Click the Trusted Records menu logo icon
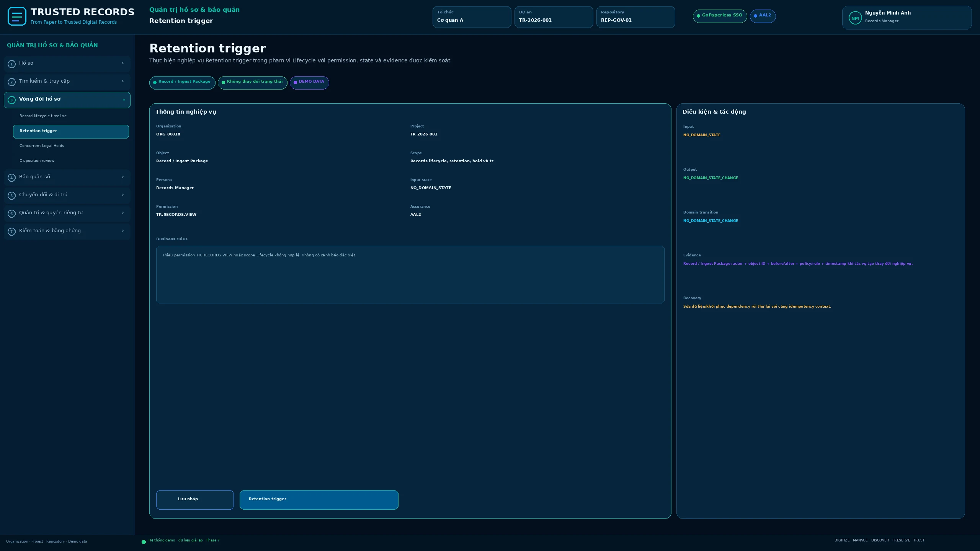 [x=17, y=16]
